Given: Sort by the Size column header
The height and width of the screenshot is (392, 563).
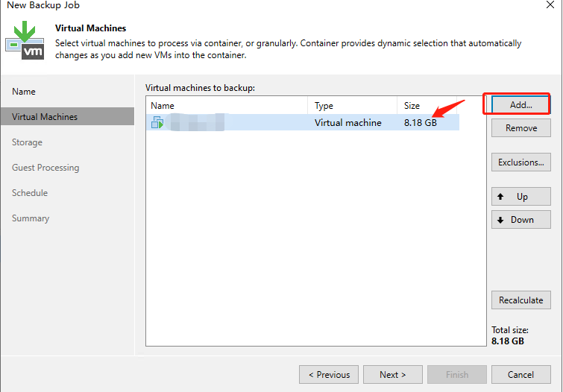Looking at the screenshot, I should tap(427, 106).
